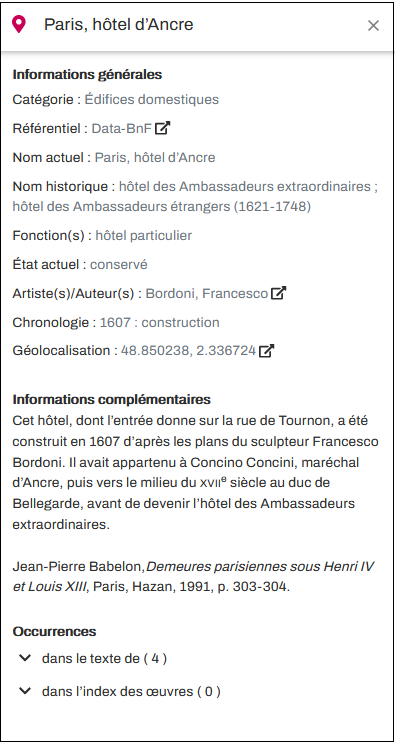Expand the 'dans l'index des œuvres' chevron

(x=25, y=691)
